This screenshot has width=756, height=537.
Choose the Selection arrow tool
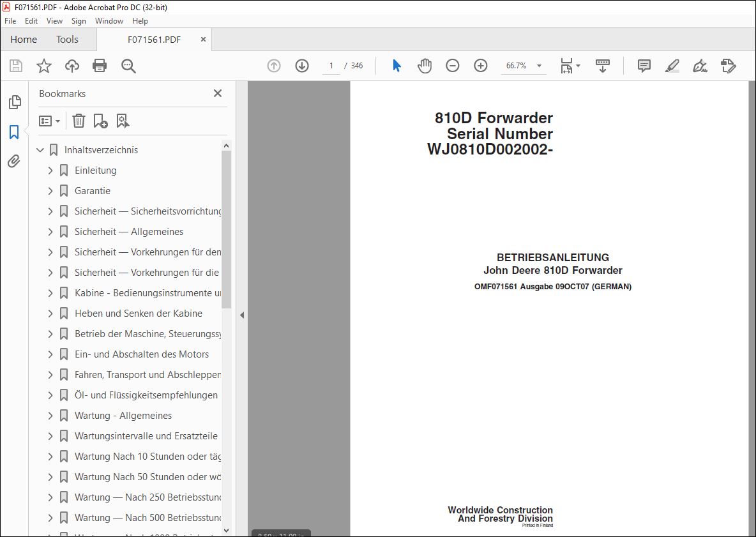[397, 66]
